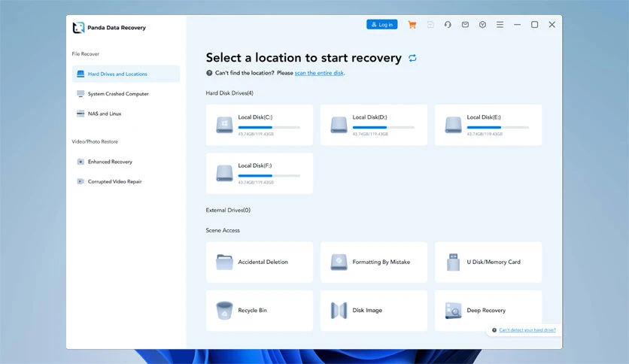This screenshot has height=364, width=629.
Task: Click the Panda Data Recovery logo icon
Action: 78,28
